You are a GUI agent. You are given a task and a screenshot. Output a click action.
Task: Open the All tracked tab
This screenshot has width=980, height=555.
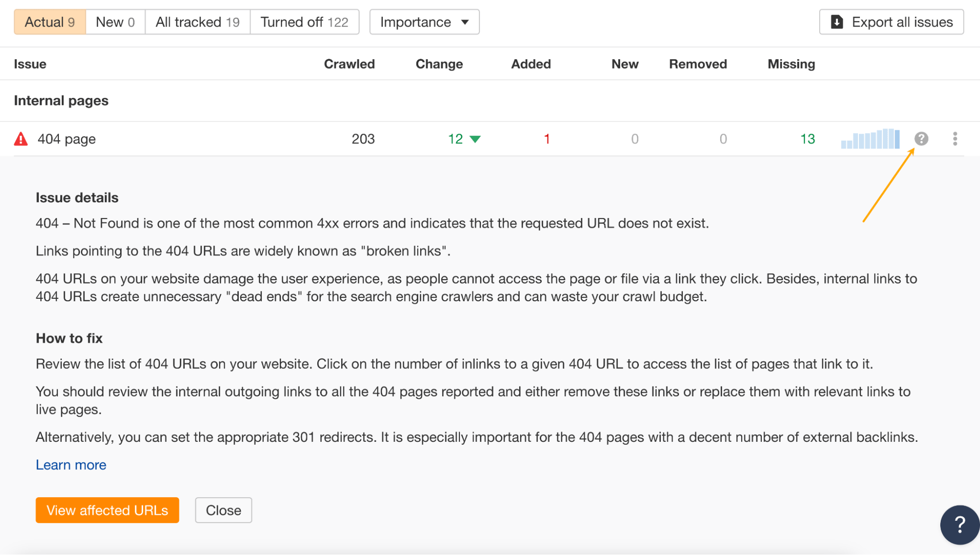[197, 22]
